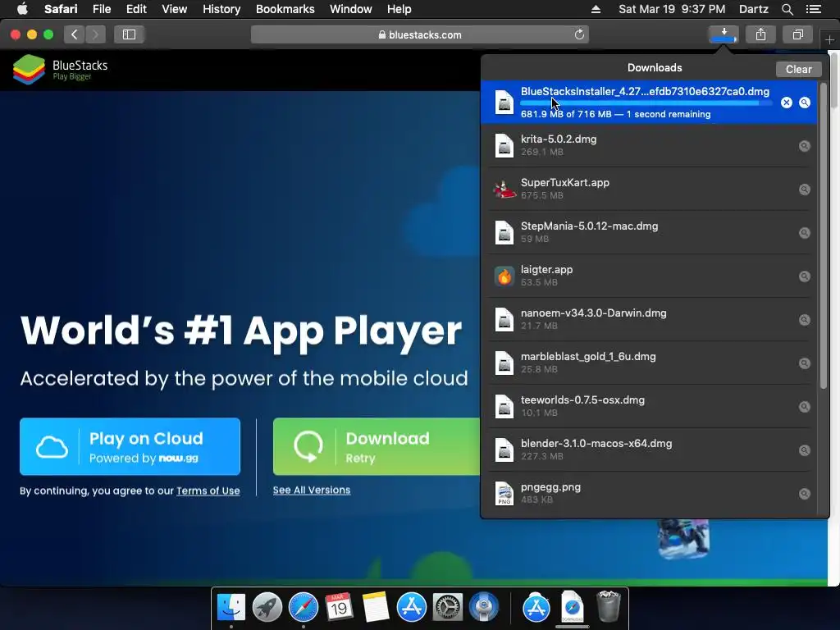This screenshot has height=630, width=840.
Task: Click the date and time in menu bar
Action: [x=672, y=9]
